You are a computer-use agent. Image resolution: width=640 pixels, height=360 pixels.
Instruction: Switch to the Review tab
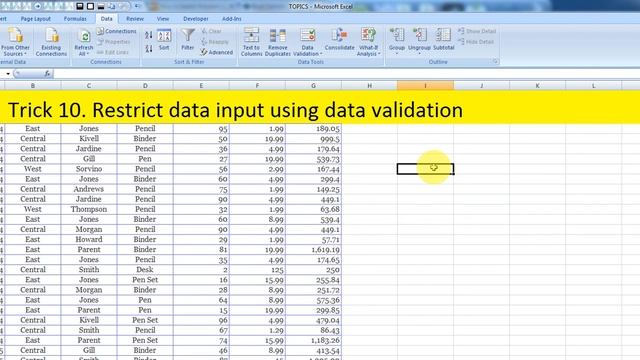[x=135, y=19]
